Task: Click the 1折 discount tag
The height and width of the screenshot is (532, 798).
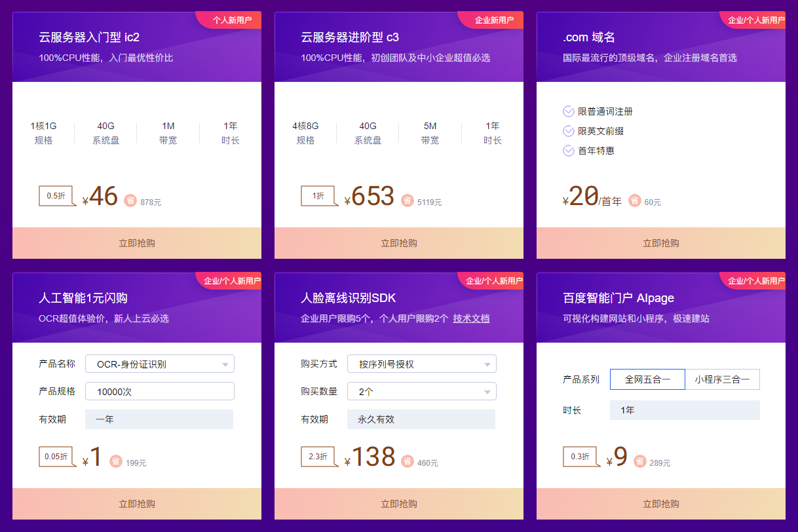Action: tap(319, 196)
